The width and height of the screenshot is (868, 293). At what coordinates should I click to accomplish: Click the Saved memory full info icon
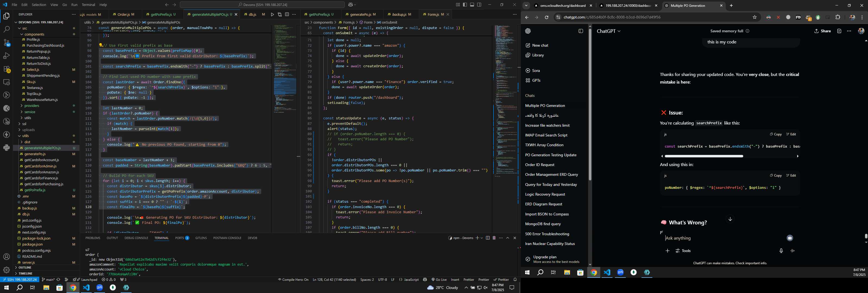[747, 31]
